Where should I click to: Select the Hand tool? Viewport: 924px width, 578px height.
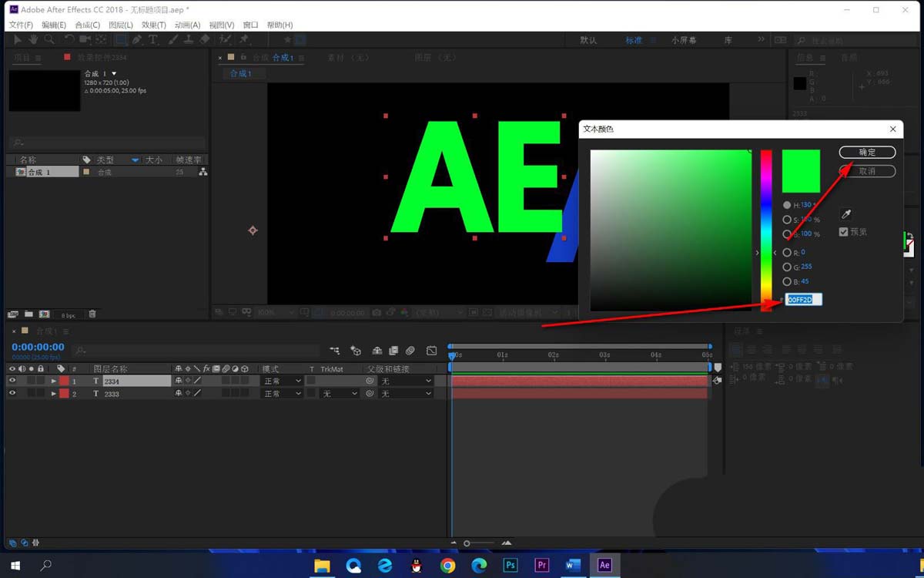[x=34, y=39]
